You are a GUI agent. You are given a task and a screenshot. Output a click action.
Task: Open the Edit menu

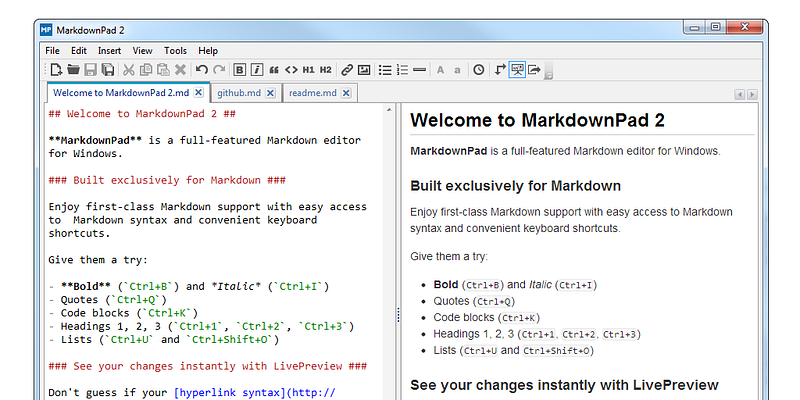(x=79, y=51)
